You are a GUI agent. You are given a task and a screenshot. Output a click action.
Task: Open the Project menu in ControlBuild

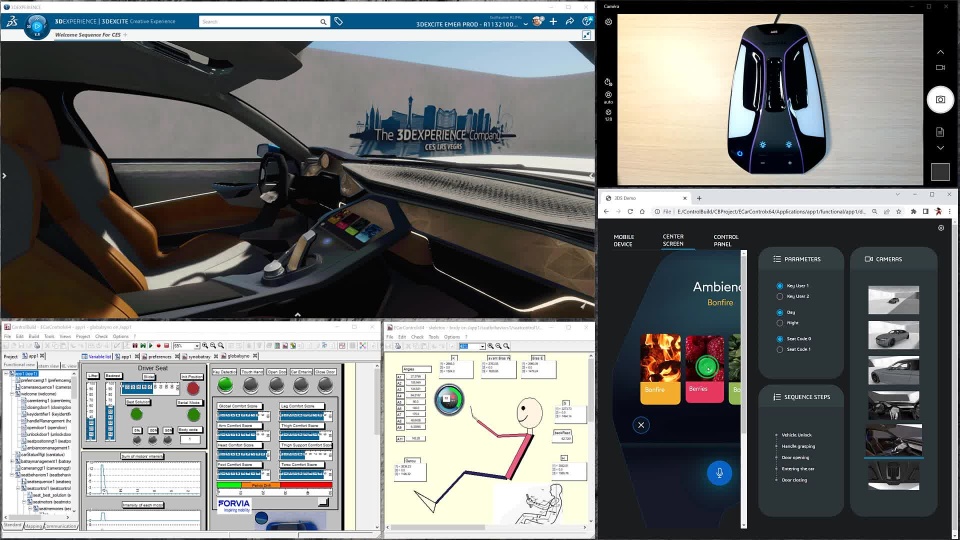[x=83, y=336]
